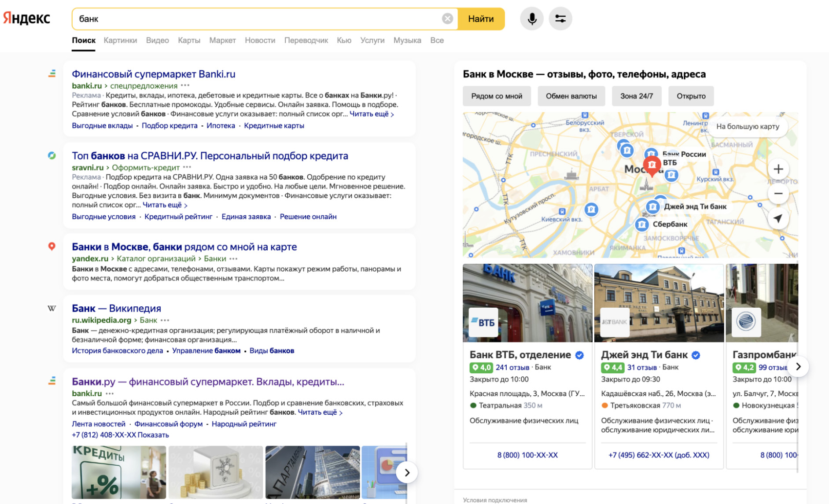
Task: Locate me with the map arrow button
Action: coord(778,218)
